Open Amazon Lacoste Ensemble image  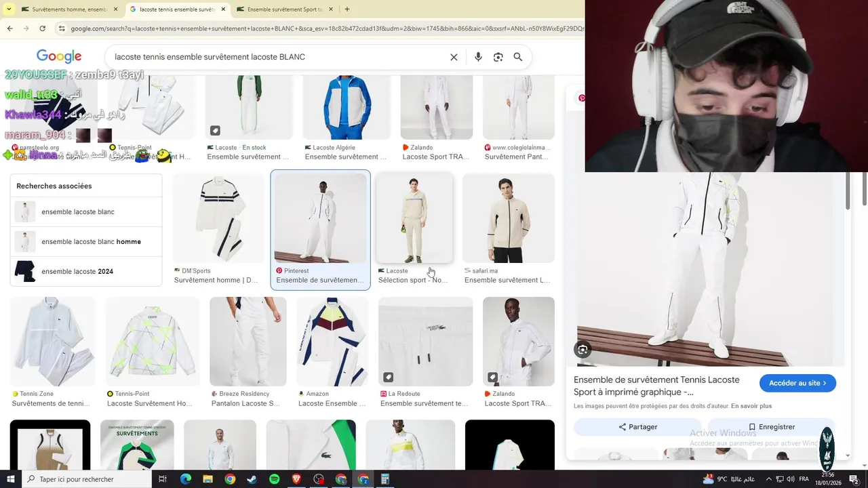(333, 342)
